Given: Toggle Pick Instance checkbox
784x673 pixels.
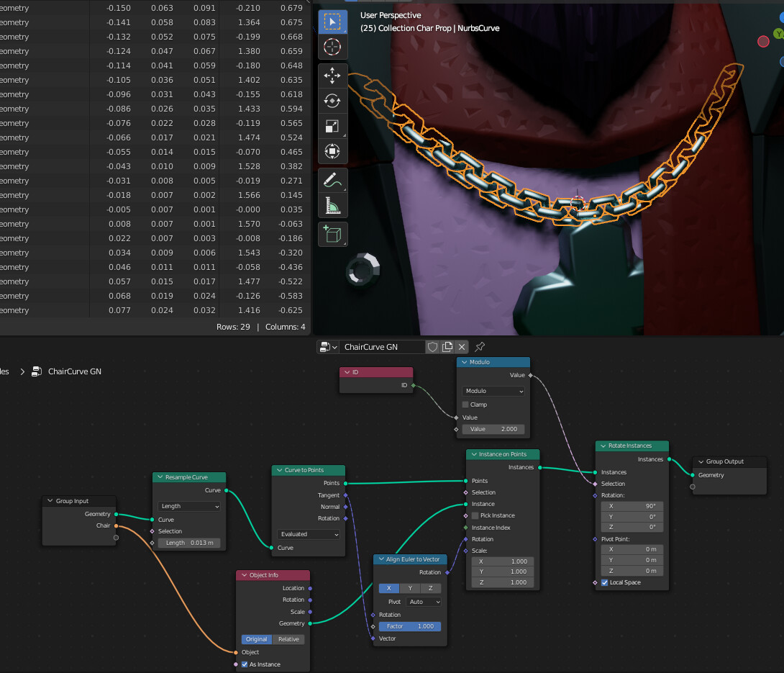Looking at the screenshot, I should [475, 515].
